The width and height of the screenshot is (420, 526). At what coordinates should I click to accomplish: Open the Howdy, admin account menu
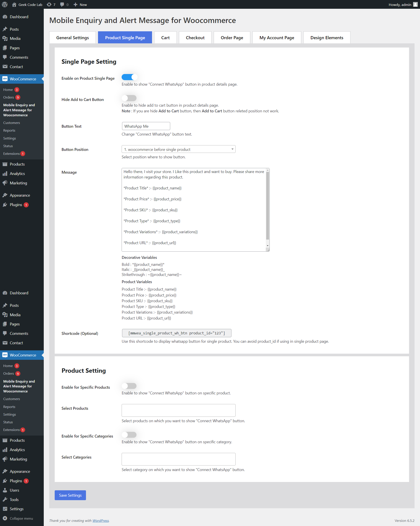click(403, 5)
